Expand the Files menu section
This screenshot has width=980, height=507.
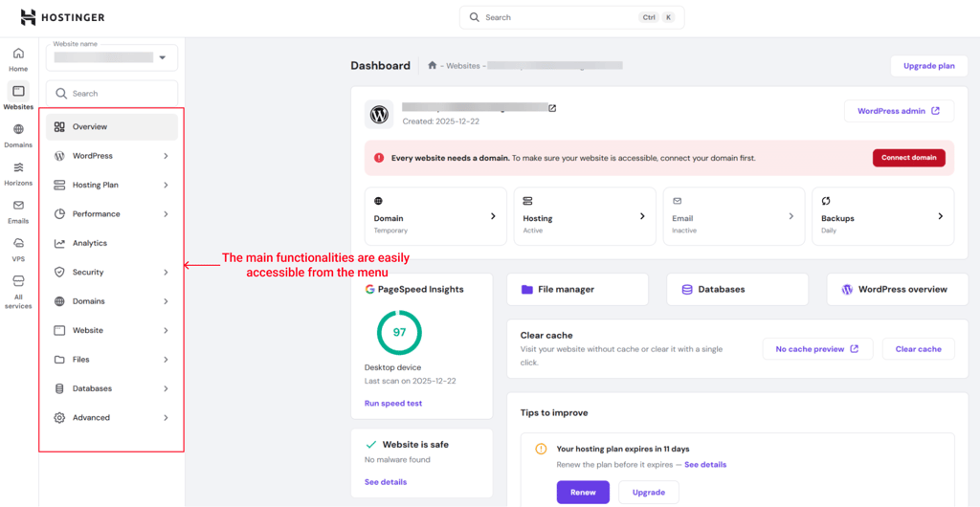coord(167,360)
